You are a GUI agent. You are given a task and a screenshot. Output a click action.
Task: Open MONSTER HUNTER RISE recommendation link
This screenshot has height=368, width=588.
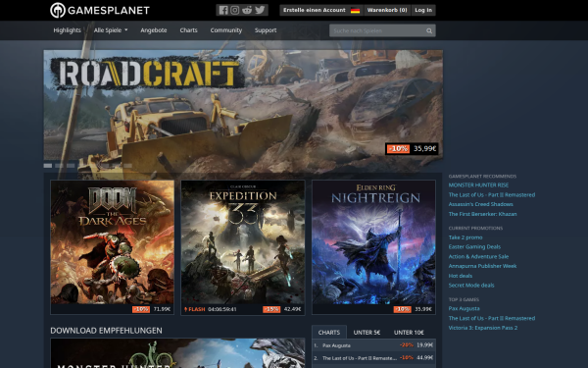pyautogui.click(x=478, y=185)
